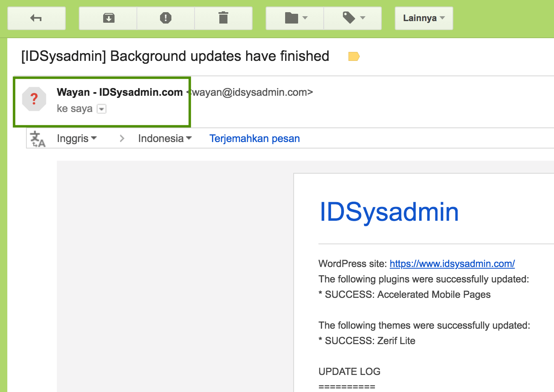Click the yellow importance marker
This screenshot has height=392, width=554.
click(x=354, y=56)
